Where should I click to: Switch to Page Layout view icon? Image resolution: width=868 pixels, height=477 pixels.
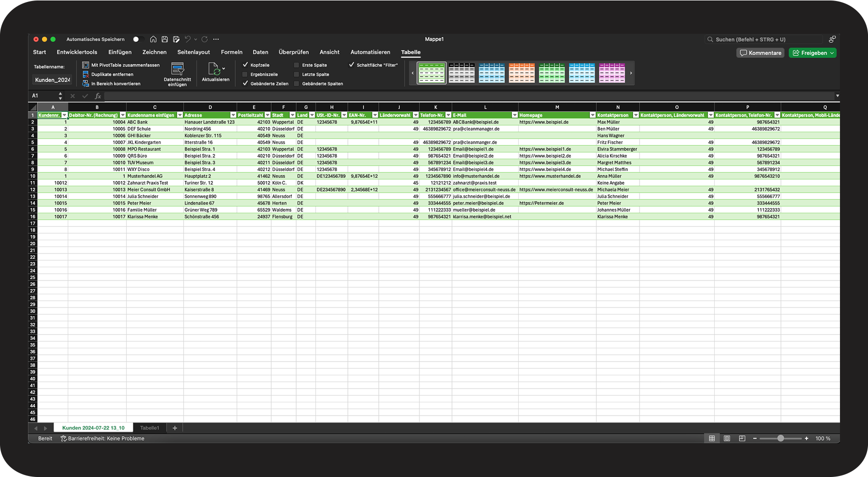click(727, 438)
